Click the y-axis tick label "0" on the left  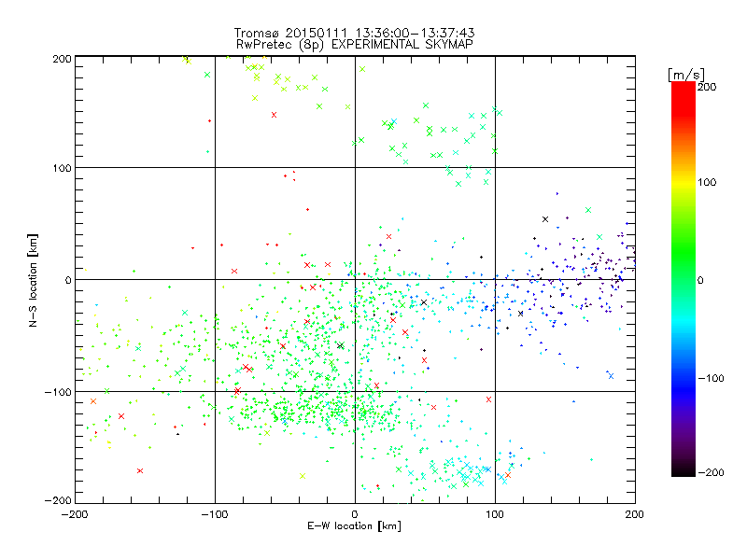click(68, 280)
